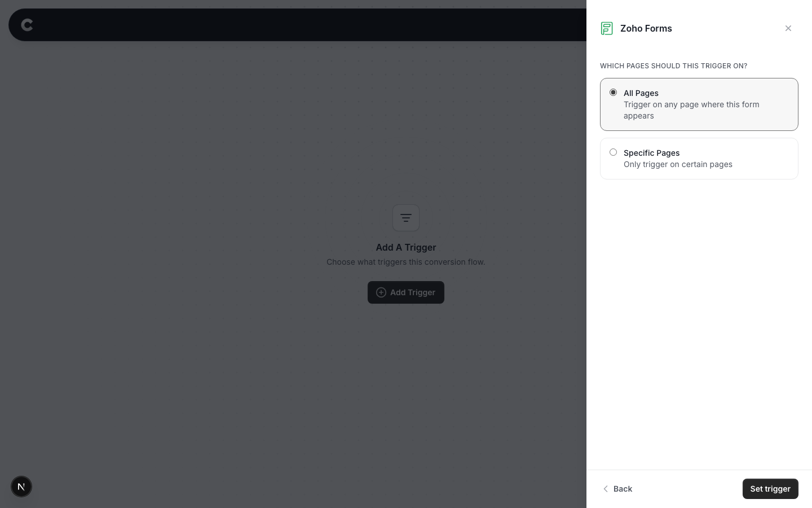Click the "Only trigger on certain pages" description
This screenshot has height=508, width=812.
678,164
